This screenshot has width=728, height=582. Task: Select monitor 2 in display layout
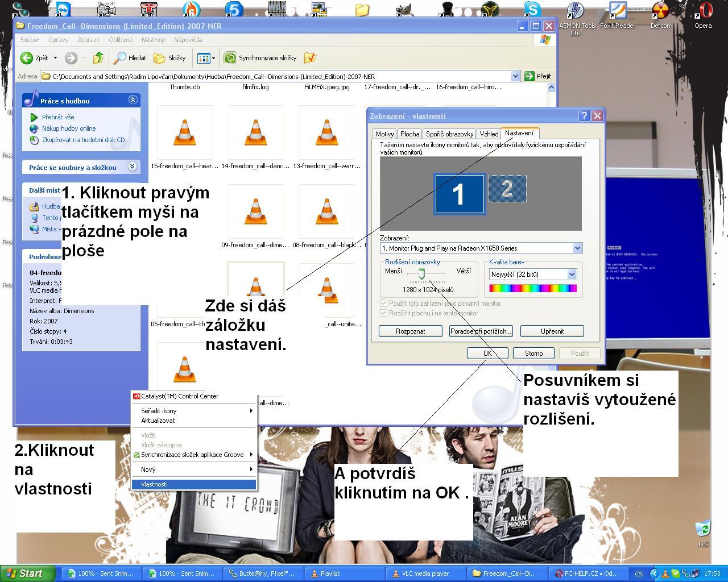(507, 189)
